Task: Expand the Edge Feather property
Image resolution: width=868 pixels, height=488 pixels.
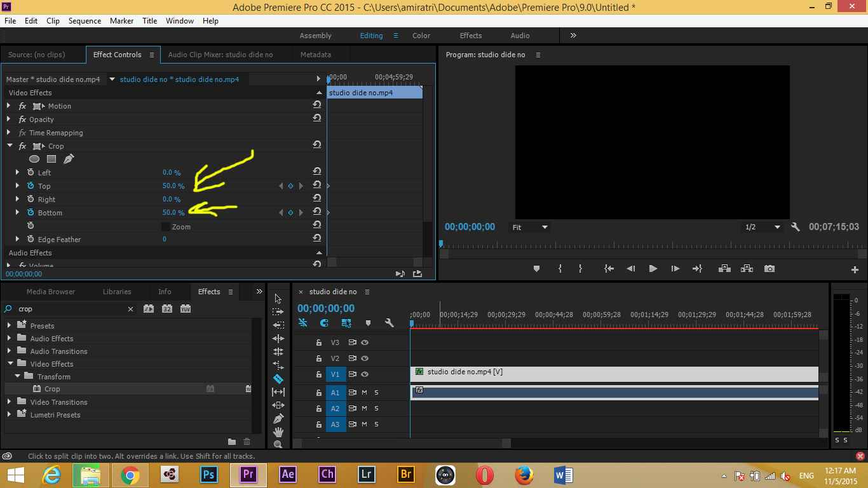Action: [18, 240]
